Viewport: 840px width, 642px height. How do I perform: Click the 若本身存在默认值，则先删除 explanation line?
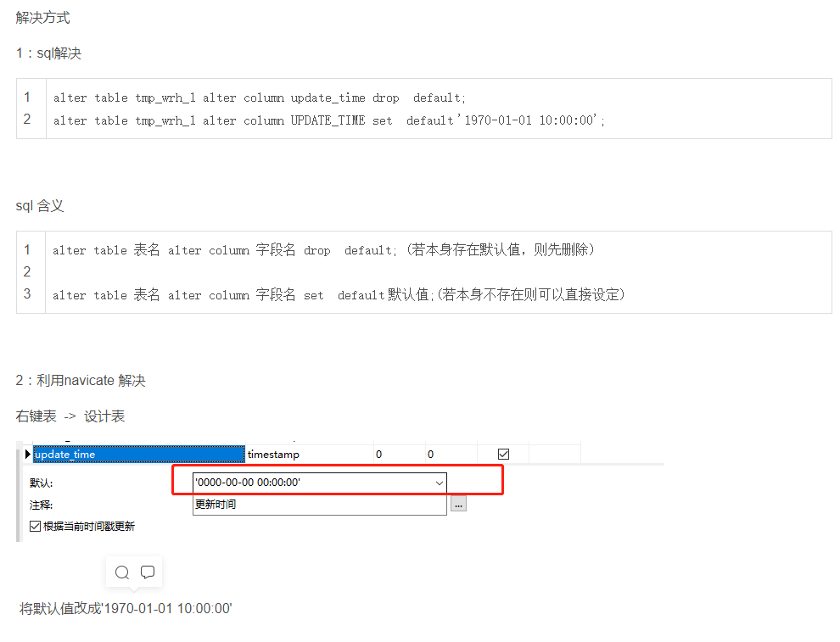325,250
